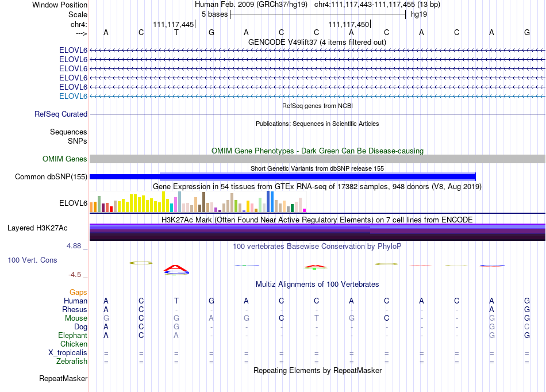This screenshot has width=546, height=392.
Task: Click the 5 bases scale bar text
Action: click(214, 14)
